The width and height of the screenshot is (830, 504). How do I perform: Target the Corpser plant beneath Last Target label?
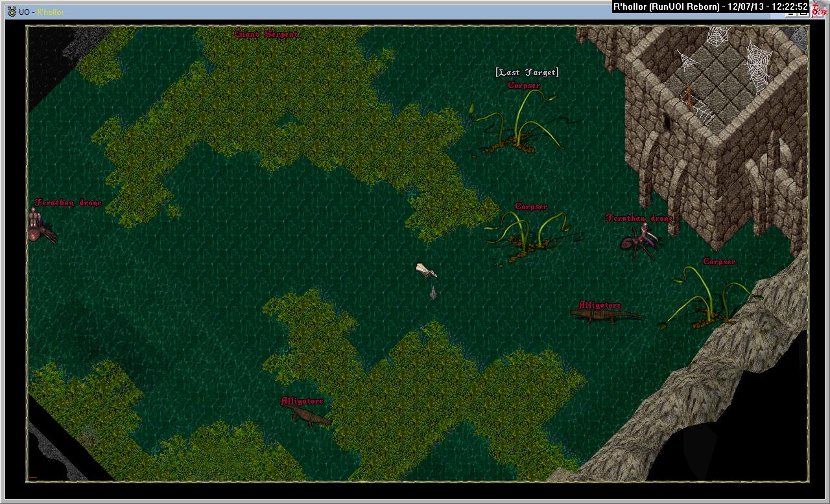[x=519, y=123]
